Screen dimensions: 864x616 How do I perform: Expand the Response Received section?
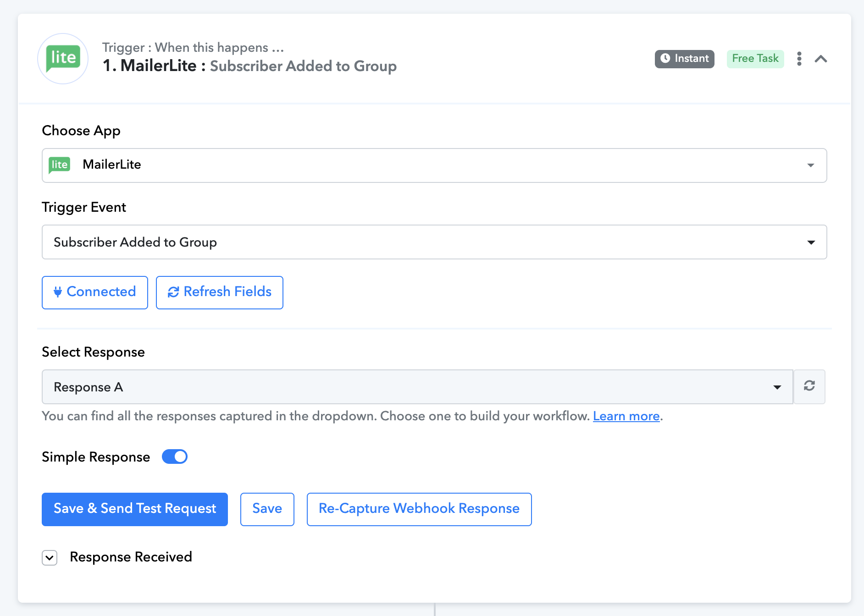[x=50, y=558]
